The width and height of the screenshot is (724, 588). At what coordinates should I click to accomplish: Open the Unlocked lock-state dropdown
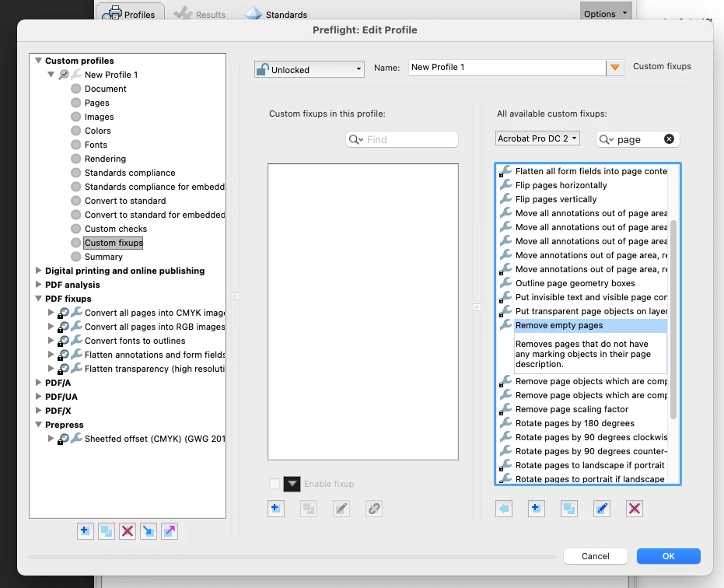309,69
